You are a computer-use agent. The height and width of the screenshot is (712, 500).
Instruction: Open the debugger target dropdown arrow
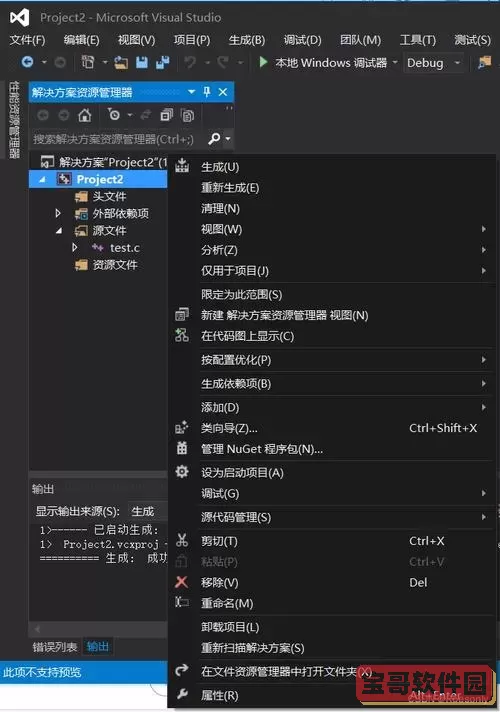(395, 62)
